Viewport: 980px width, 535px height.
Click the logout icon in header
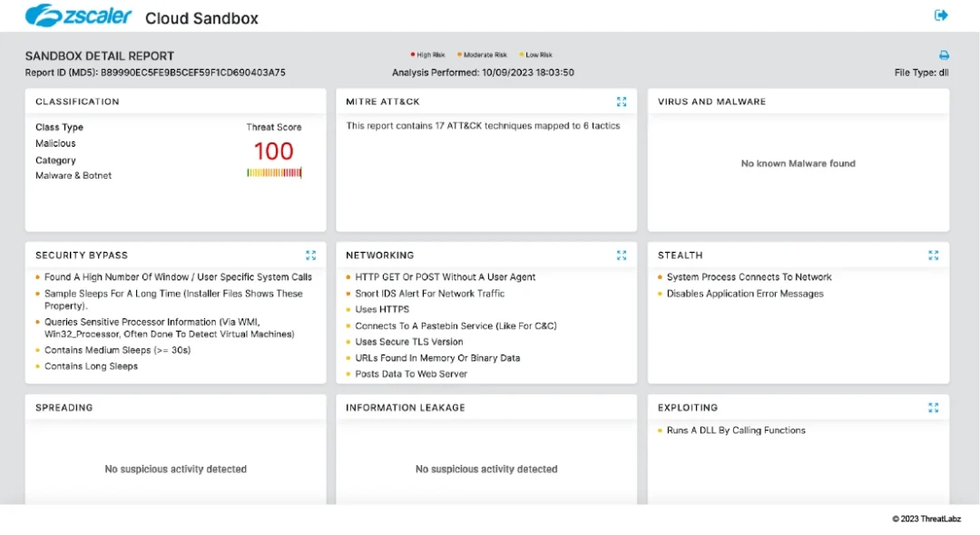tap(941, 15)
